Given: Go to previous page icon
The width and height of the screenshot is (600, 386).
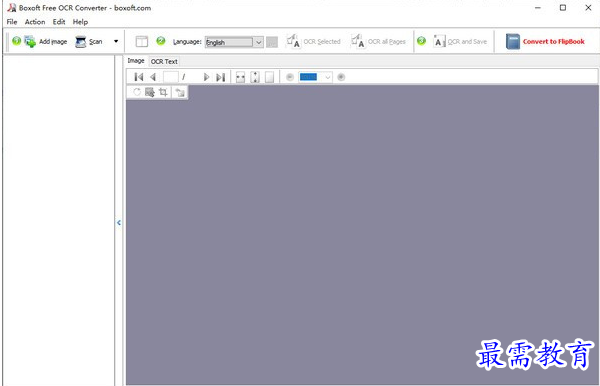Looking at the screenshot, I should click(x=153, y=77).
